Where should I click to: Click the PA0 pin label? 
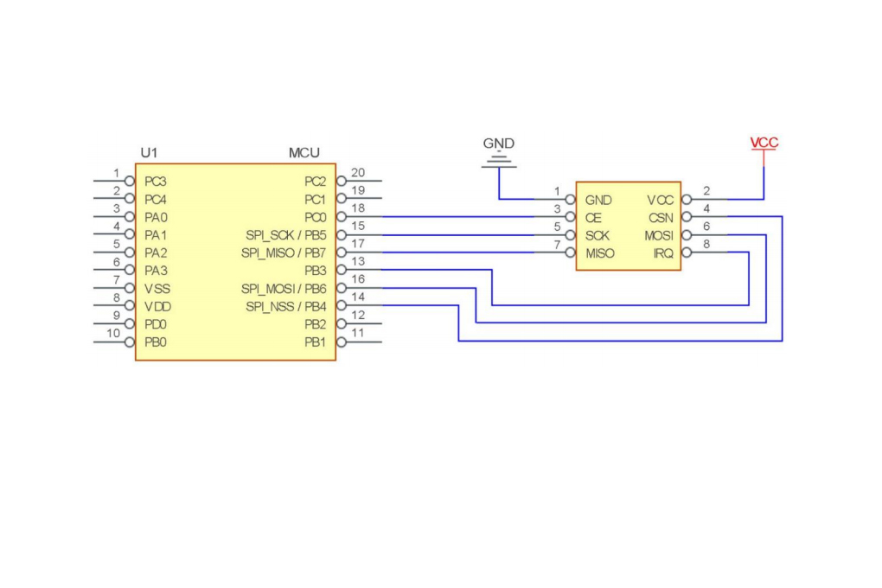click(x=156, y=218)
